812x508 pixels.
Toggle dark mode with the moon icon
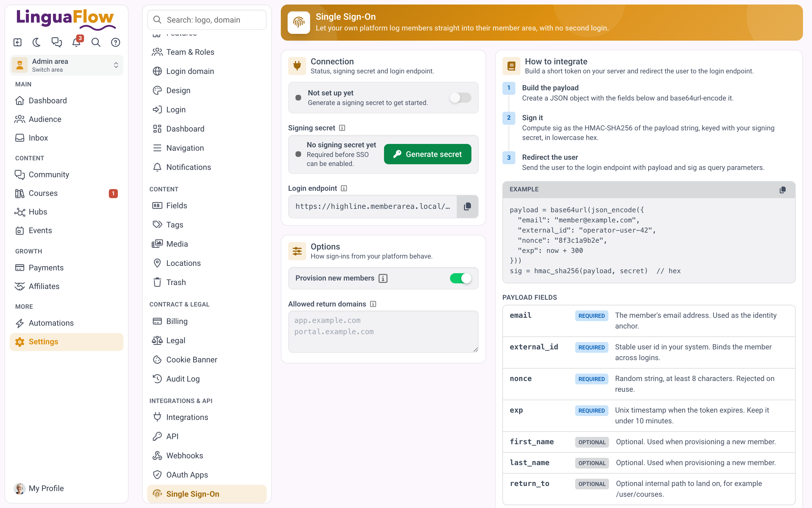click(x=37, y=42)
